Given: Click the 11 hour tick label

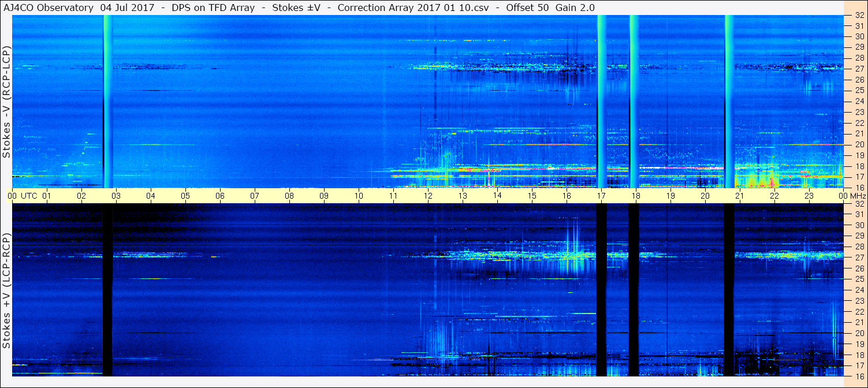Looking at the screenshot, I should point(393,196).
